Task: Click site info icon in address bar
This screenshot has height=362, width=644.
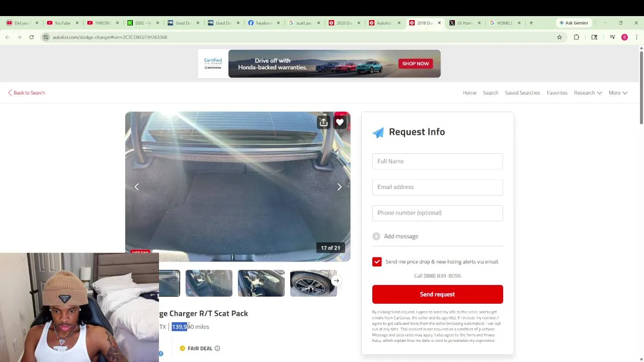Action: [x=46, y=37]
